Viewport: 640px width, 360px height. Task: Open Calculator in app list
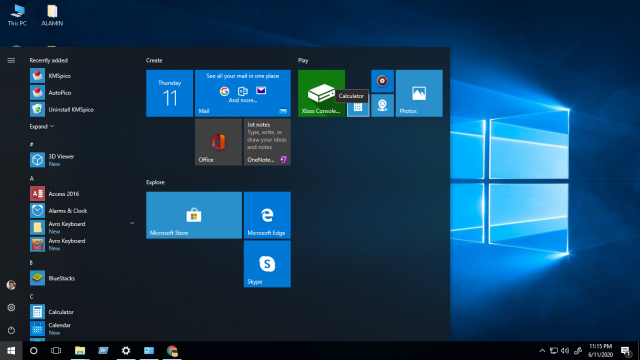[82, 312]
